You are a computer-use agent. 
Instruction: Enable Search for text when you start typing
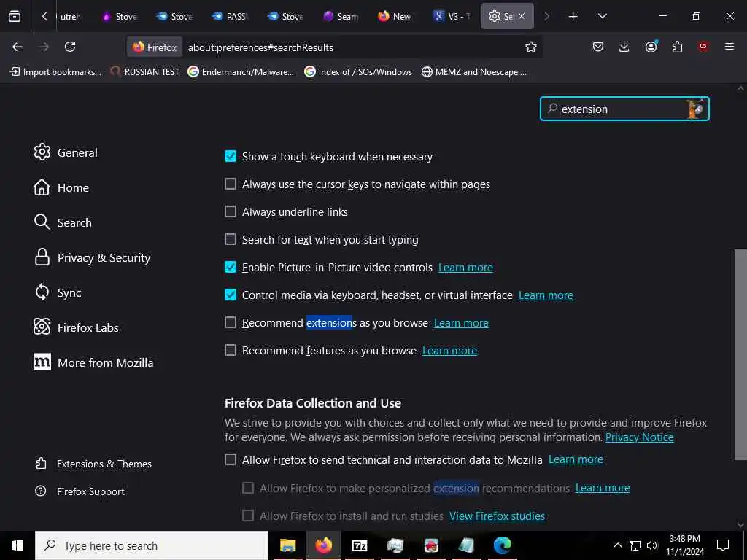coord(231,239)
